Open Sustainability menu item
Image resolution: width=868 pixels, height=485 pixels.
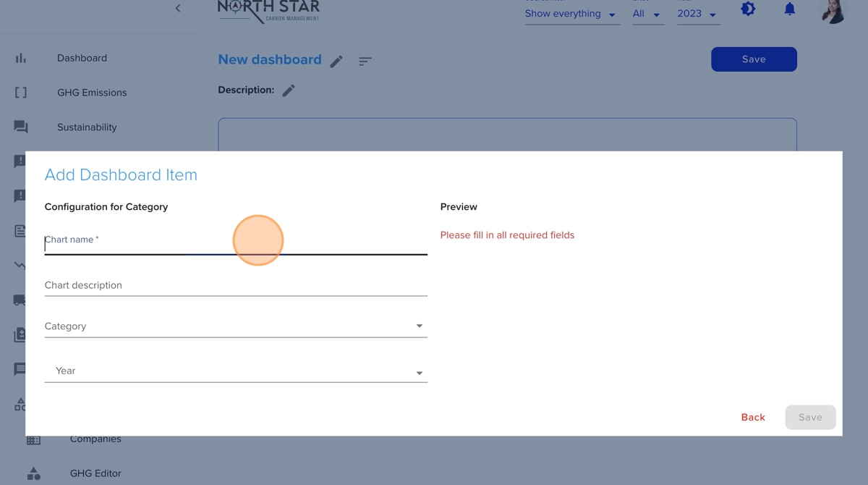tap(87, 127)
